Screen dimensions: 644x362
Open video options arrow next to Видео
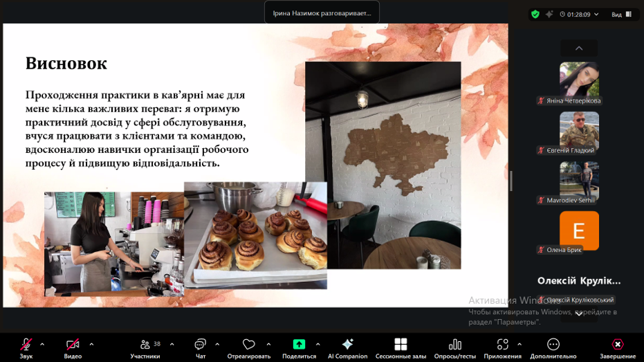point(91,344)
